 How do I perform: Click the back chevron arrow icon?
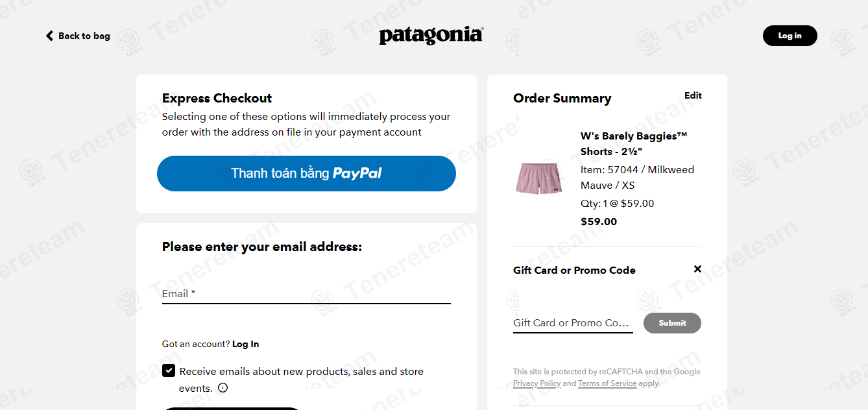point(49,36)
